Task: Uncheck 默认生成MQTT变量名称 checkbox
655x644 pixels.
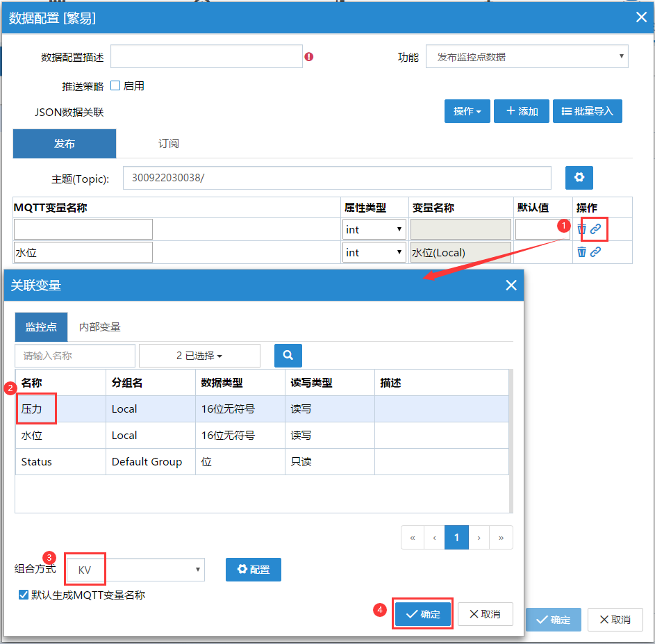Action: 24,595
